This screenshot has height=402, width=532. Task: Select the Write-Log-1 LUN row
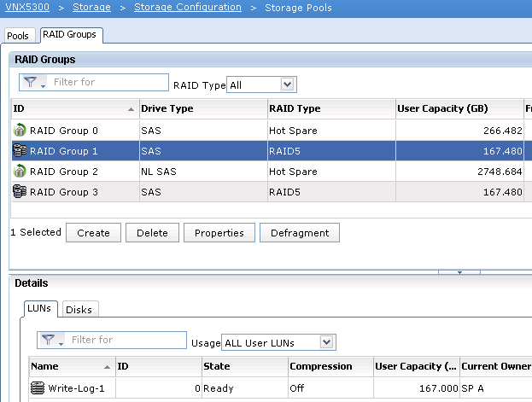click(x=280, y=388)
